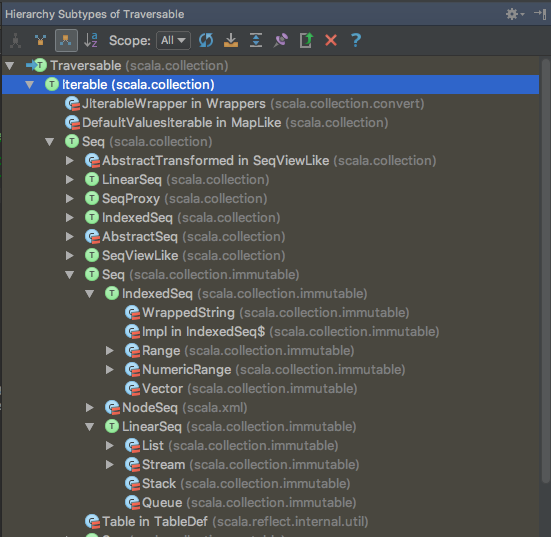The image size is (551, 537).
Task: Select DefaultValuesIterable in MapLike row
Action: [270, 123]
